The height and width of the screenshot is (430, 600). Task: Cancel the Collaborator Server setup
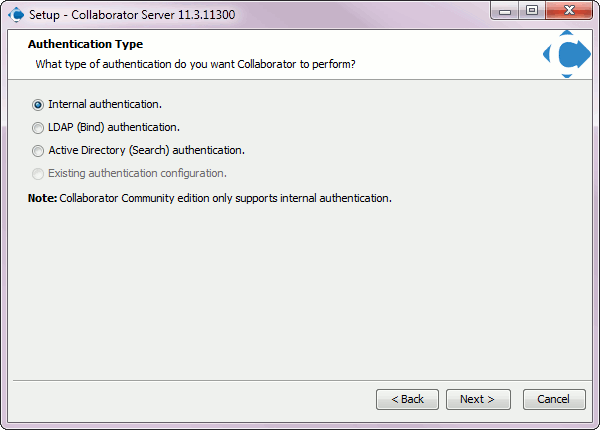[554, 399]
